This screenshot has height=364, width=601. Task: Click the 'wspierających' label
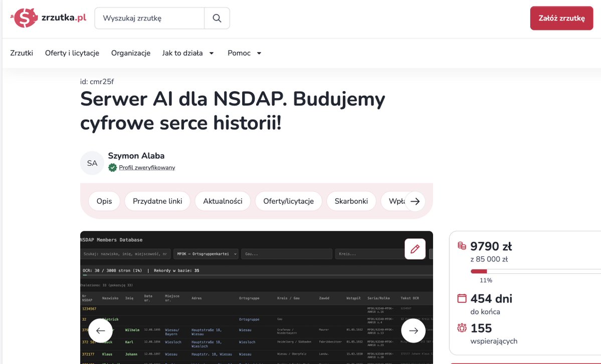[x=494, y=341]
